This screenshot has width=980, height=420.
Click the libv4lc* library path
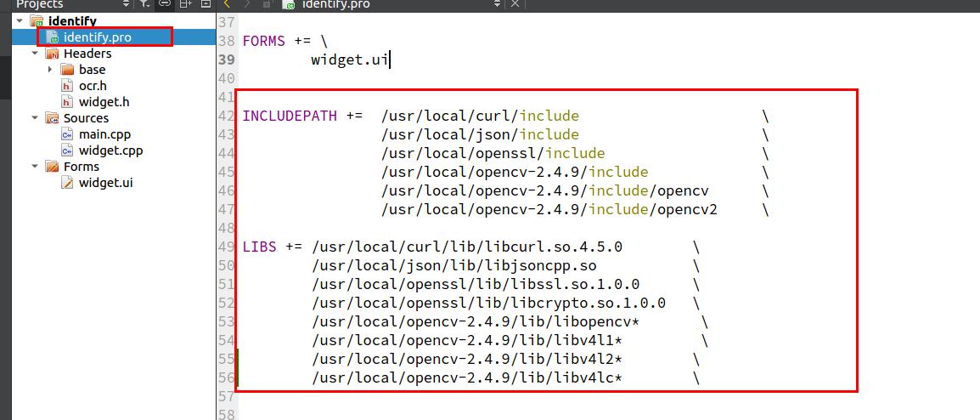[467, 378]
